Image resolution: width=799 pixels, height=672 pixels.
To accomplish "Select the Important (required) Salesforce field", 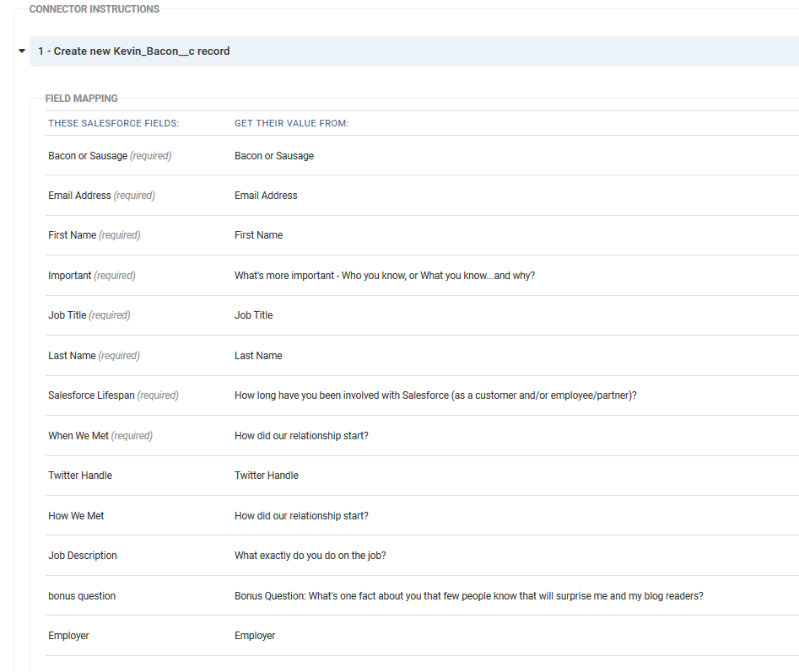I will point(92,276).
